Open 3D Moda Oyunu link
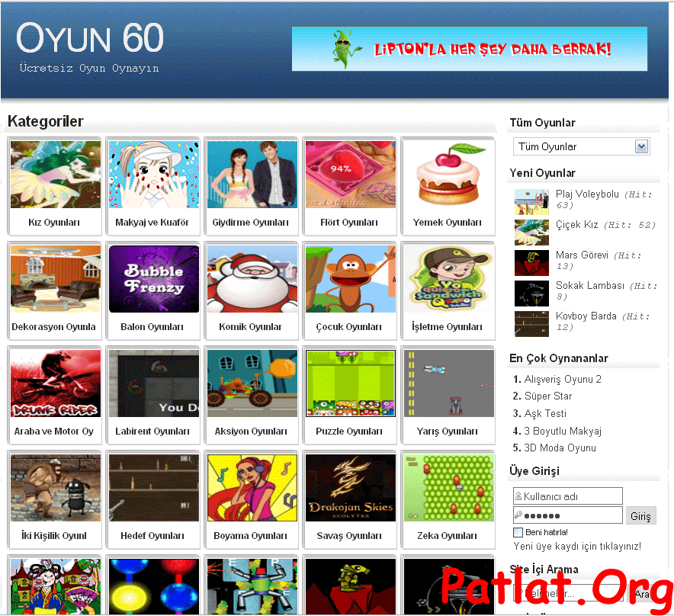 [x=560, y=448]
